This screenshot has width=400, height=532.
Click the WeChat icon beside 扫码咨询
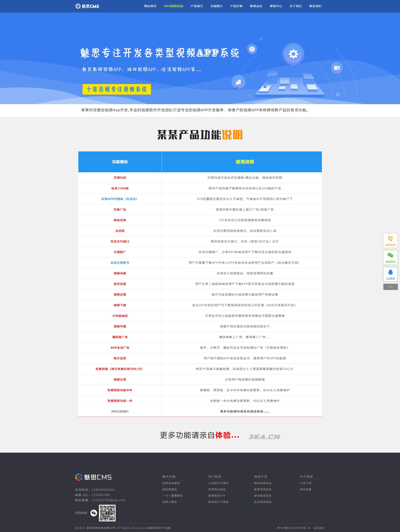94,513
